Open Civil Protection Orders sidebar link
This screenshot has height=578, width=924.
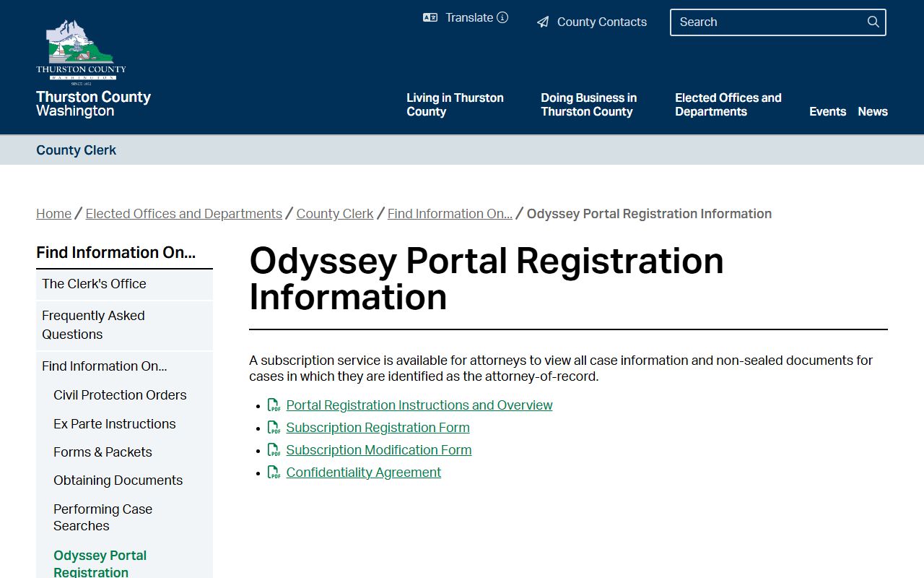coord(120,395)
